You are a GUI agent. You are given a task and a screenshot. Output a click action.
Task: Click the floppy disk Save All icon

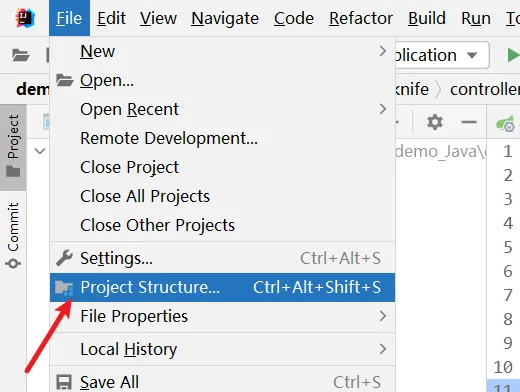(64, 382)
